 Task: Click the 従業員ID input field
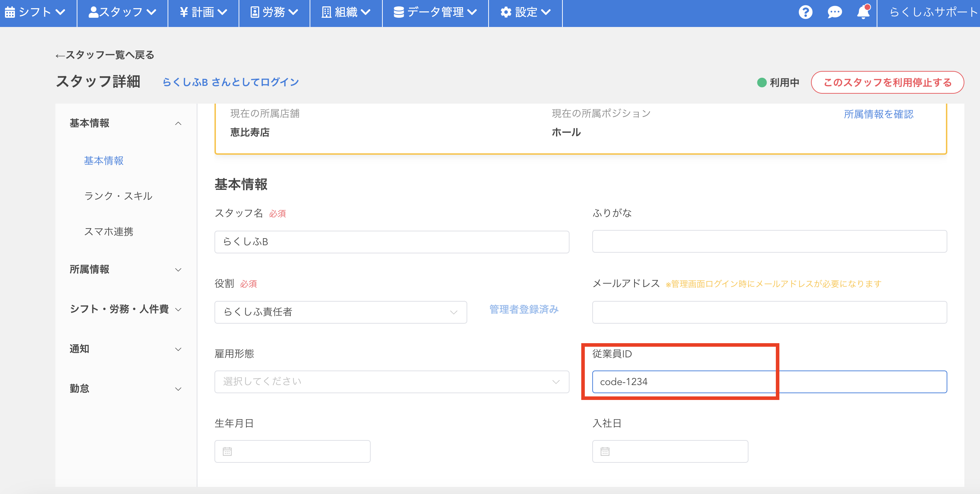769,382
